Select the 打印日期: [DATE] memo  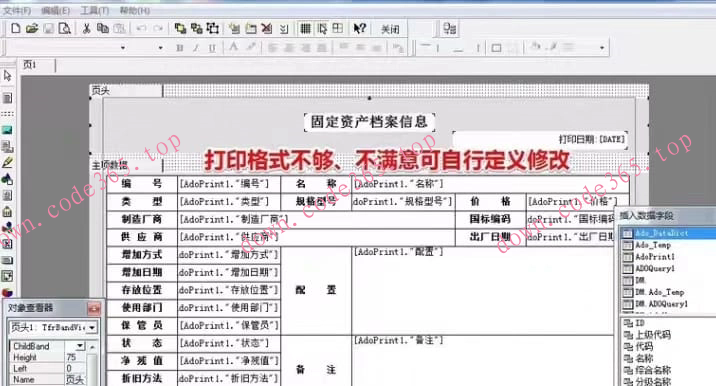(x=540, y=140)
